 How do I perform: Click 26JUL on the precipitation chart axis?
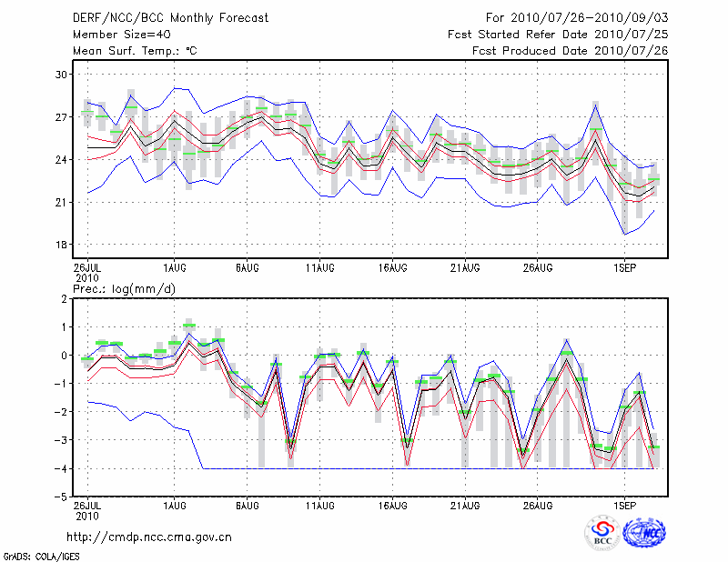(x=87, y=503)
